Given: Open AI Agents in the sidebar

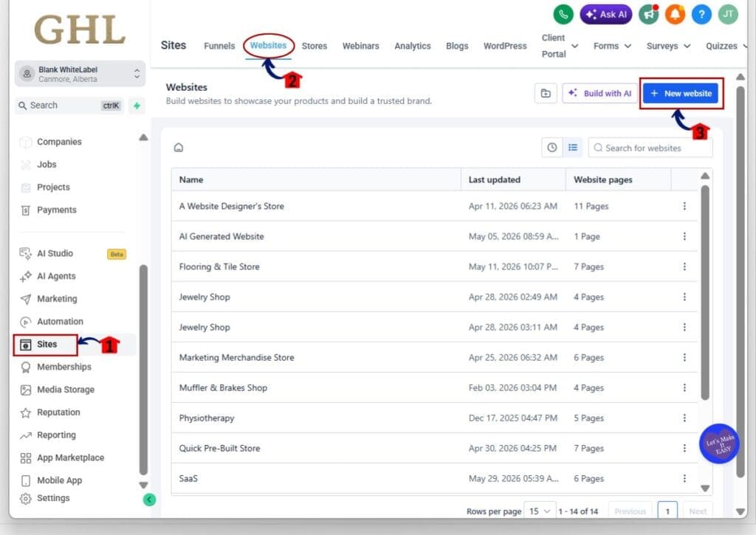Looking at the screenshot, I should (56, 276).
